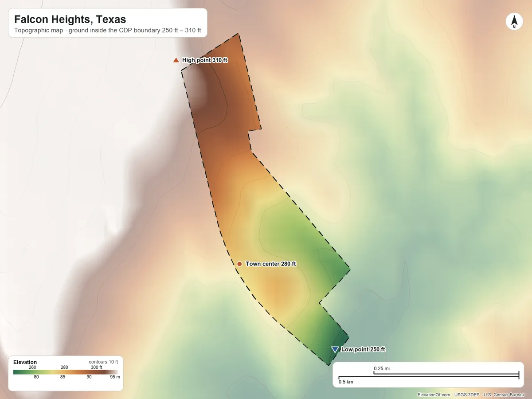Select the 'Low point 250 ft' label
Image resolution: width=532 pixels, height=399 pixels.
[x=363, y=349]
